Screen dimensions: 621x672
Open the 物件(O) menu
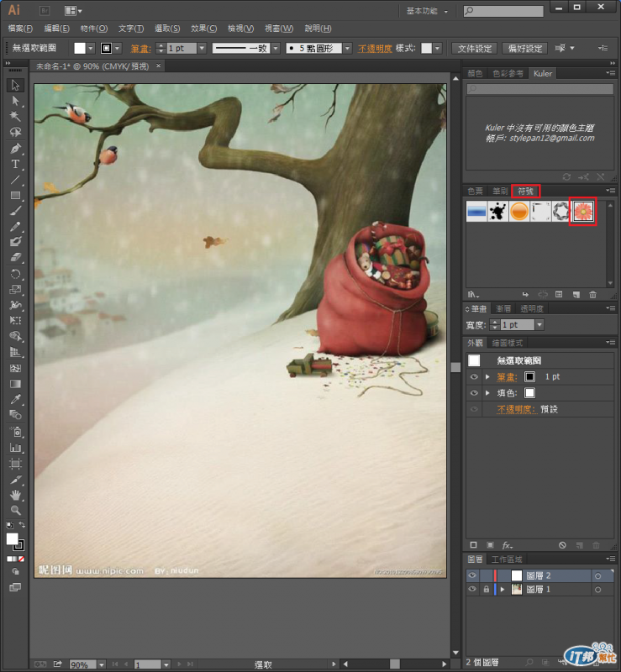tap(94, 29)
